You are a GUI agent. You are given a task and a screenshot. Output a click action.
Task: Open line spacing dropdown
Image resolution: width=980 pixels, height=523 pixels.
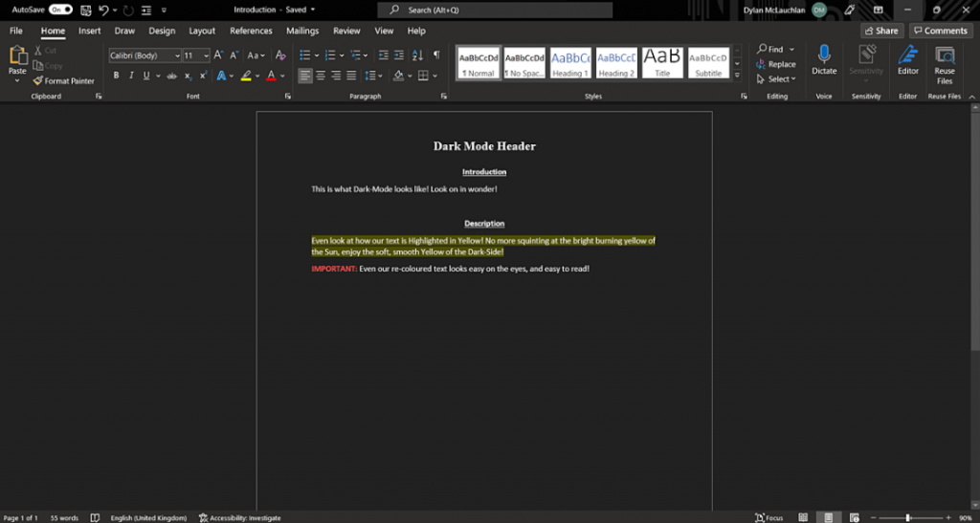pyautogui.click(x=373, y=76)
